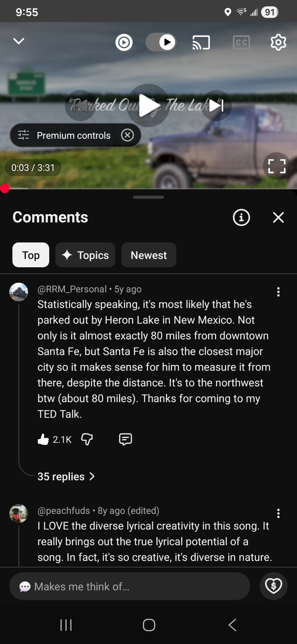Viewport: 297px width, 644px height.
Task: Open video settings gear
Action: pos(278,42)
